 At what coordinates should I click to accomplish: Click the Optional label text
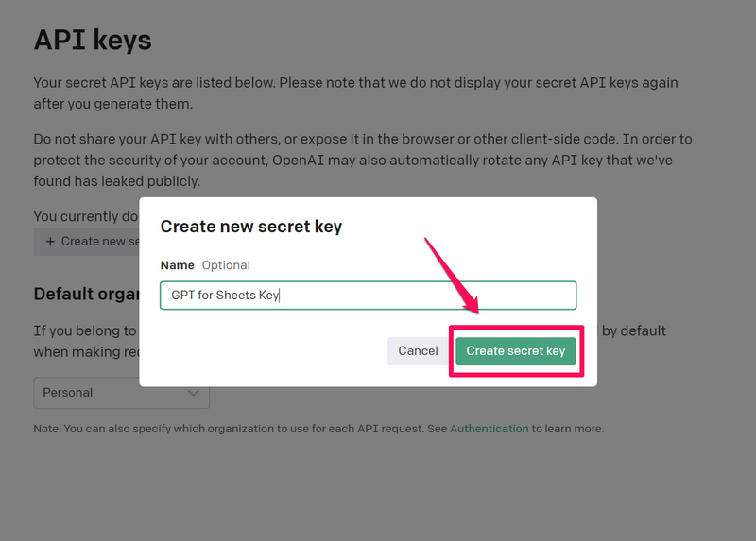[x=226, y=265]
